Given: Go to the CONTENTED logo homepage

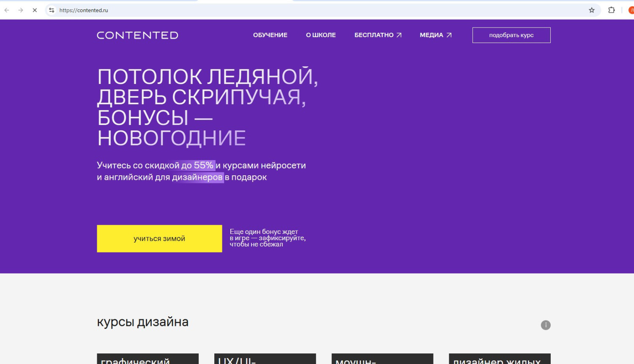Looking at the screenshot, I should pos(137,35).
